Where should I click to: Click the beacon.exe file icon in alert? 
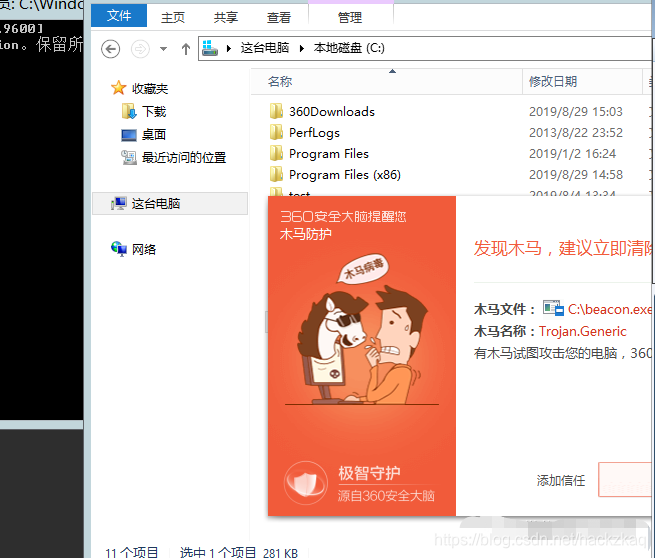coord(553,308)
